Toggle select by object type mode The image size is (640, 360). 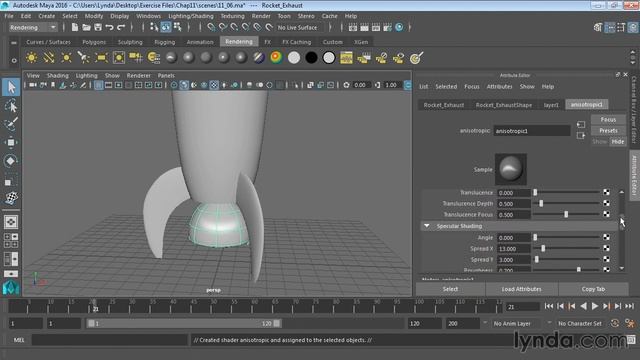(166, 27)
